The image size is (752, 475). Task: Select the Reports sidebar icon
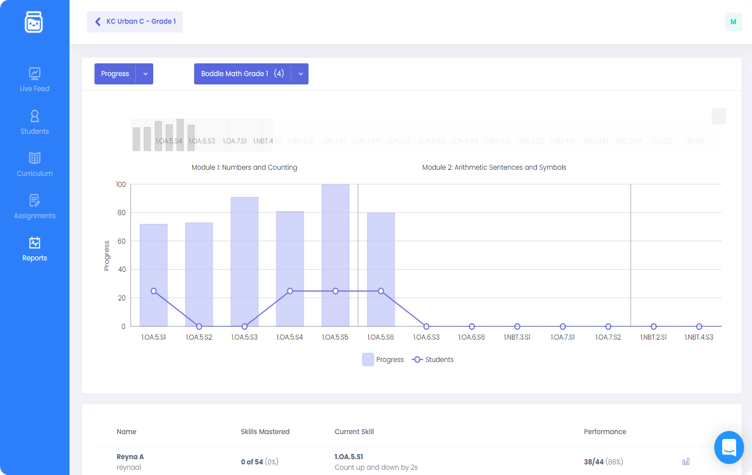coord(34,249)
